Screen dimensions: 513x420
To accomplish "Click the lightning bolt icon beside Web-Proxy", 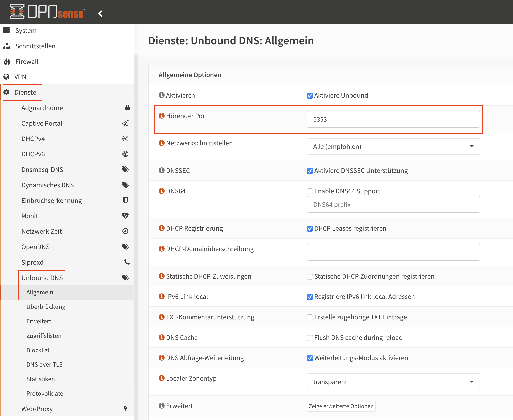I will pos(125,408).
